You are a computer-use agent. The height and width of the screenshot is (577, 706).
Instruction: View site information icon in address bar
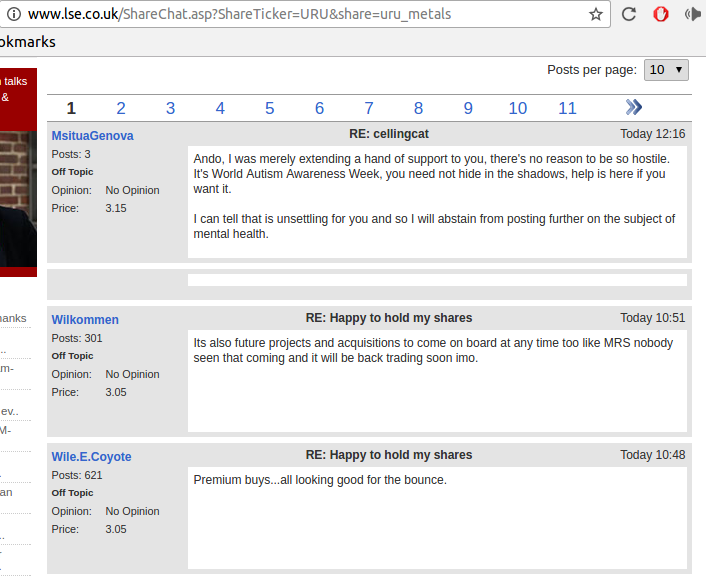coord(14,14)
